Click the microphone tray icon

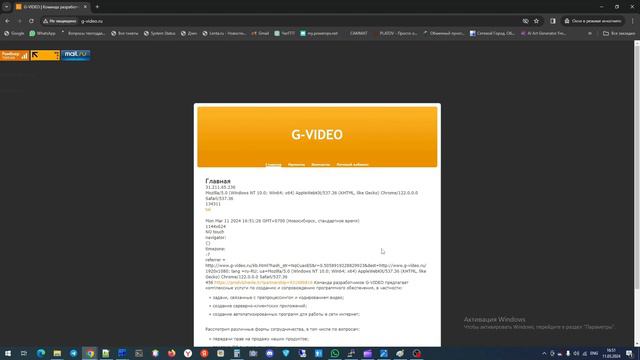(x=568, y=353)
